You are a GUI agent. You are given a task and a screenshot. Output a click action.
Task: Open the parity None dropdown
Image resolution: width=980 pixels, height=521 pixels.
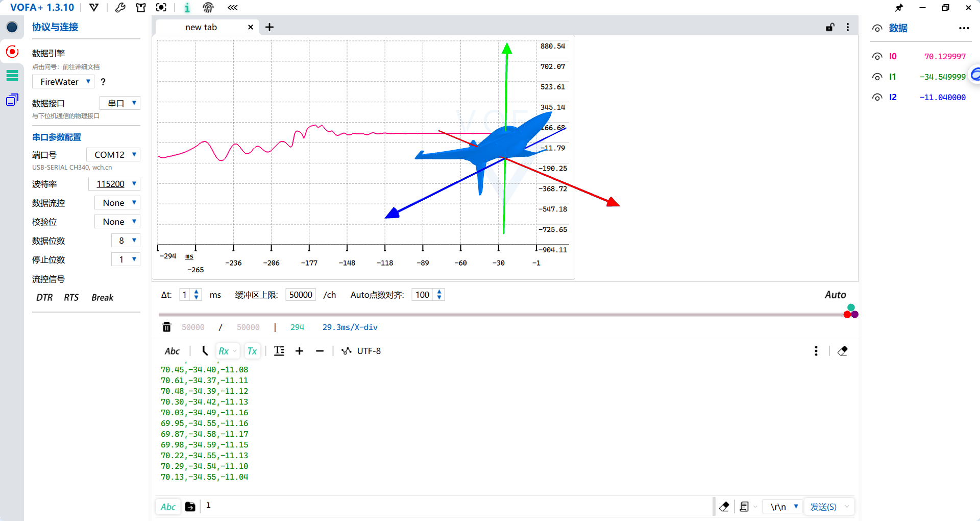[x=117, y=222]
